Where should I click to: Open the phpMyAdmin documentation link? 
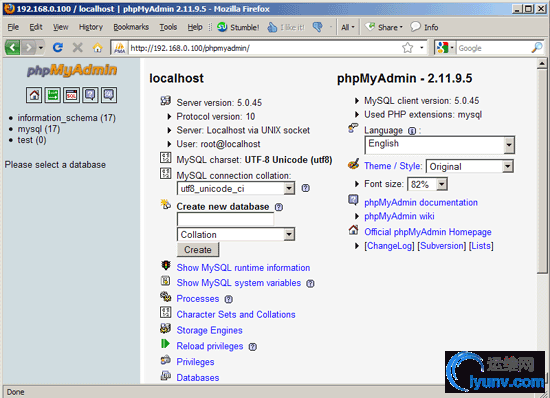click(421, 203)
